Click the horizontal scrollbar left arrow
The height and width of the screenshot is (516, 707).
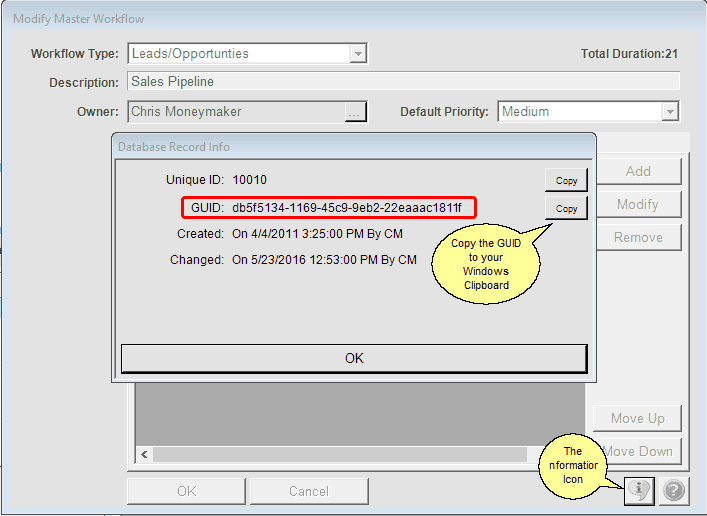145,454
